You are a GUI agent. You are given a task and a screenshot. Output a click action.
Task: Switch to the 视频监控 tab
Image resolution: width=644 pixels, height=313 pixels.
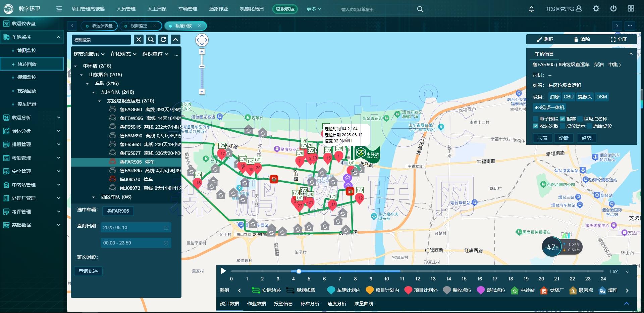click(139, 26)
